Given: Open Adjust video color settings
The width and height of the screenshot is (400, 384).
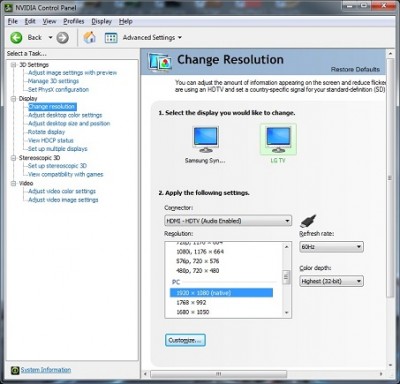Looking at the screenshot, I should (x=62, y=191).
